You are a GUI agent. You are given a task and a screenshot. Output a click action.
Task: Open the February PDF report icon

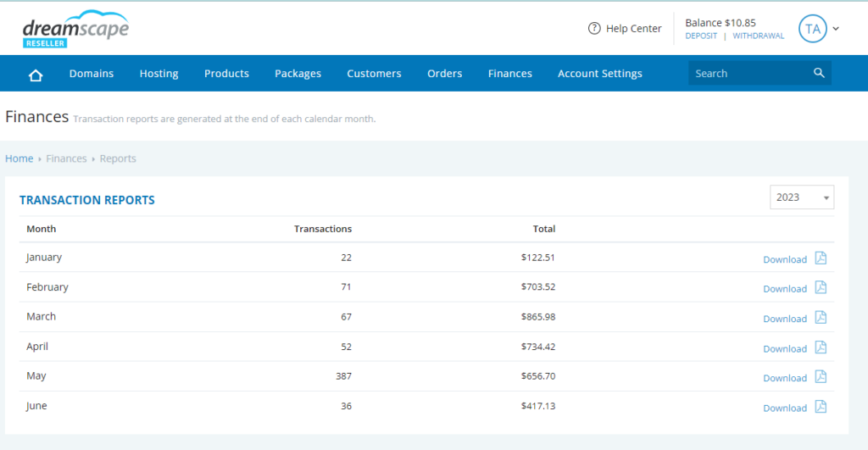821,288
